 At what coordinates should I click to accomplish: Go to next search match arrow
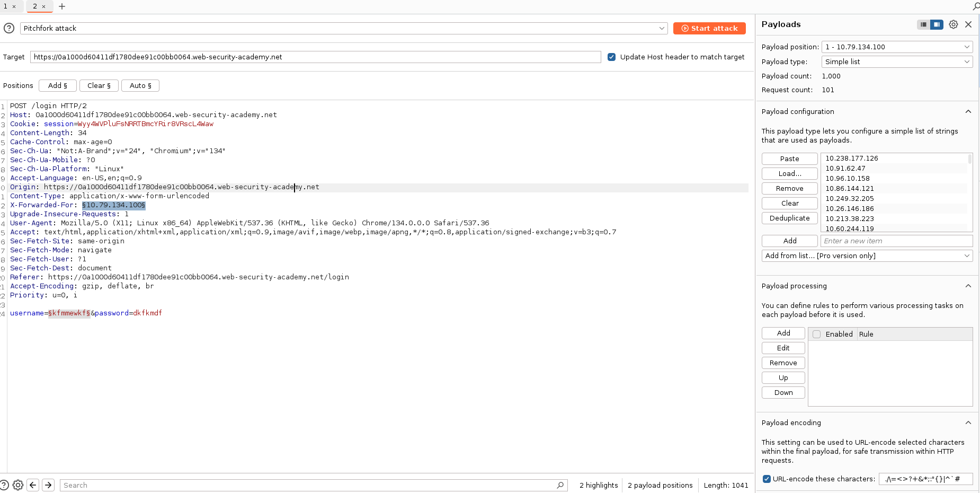(x=48, y=485)
